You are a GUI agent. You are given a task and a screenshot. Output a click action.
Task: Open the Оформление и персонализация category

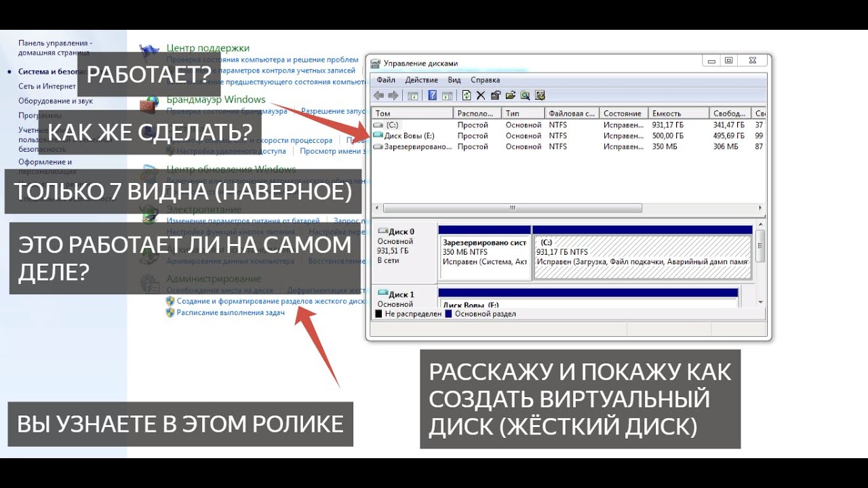tap(47, 167)
